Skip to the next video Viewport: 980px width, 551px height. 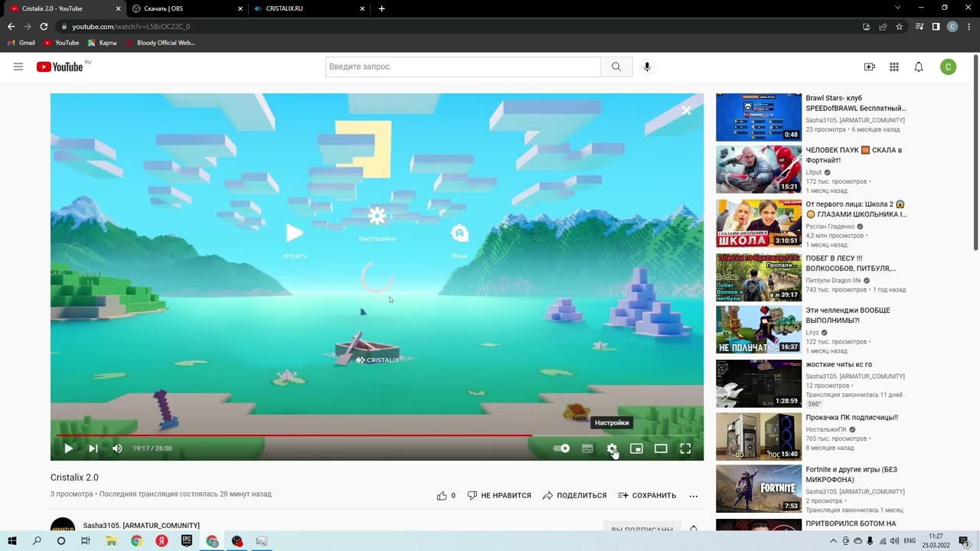pos(93,448)
